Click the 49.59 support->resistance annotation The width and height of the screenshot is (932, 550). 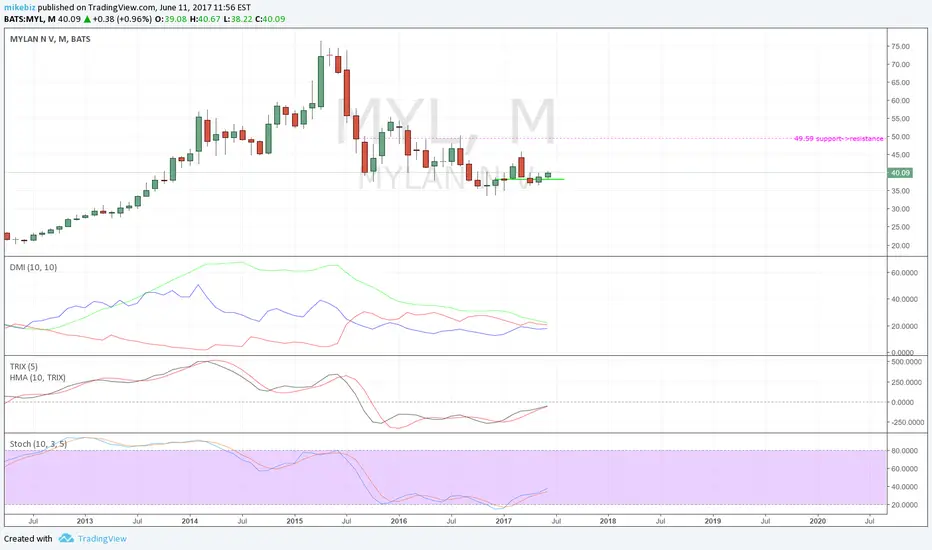(838, 139)
